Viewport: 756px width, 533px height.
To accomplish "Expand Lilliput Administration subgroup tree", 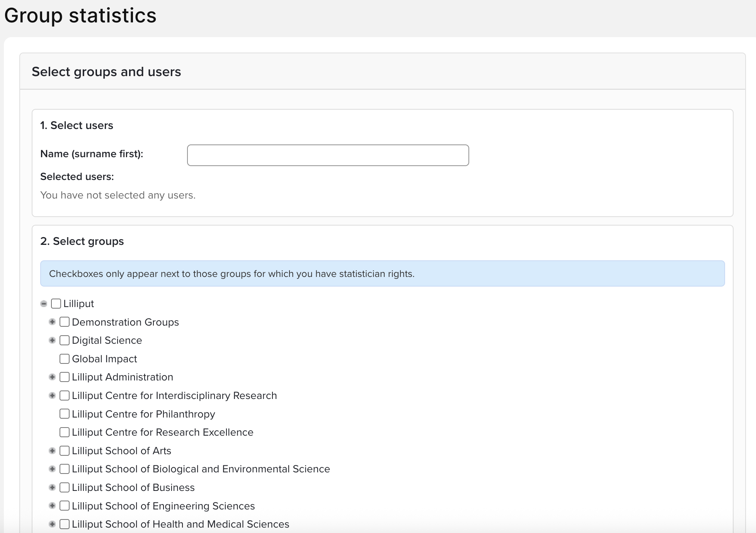I will [x=52, y=377].
